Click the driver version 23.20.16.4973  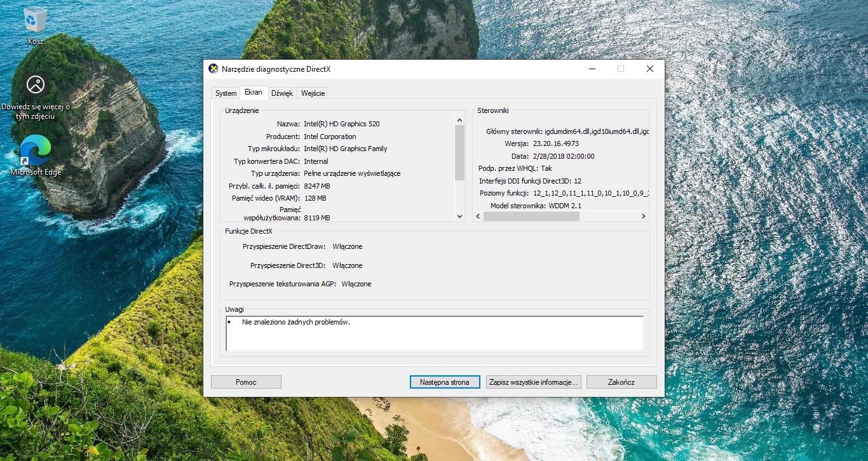[x=556, y=144]
